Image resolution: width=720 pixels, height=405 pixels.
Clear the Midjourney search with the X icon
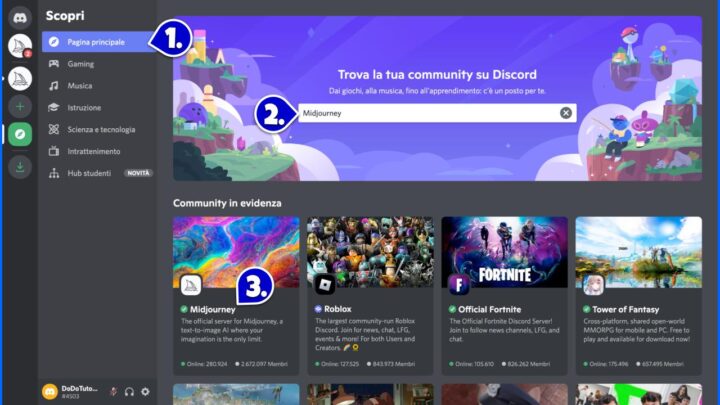pos(566,113)
